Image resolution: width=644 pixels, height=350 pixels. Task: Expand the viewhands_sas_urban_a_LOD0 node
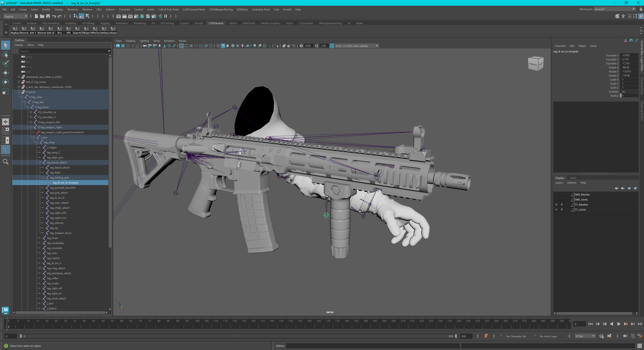(x=19, y=77)
